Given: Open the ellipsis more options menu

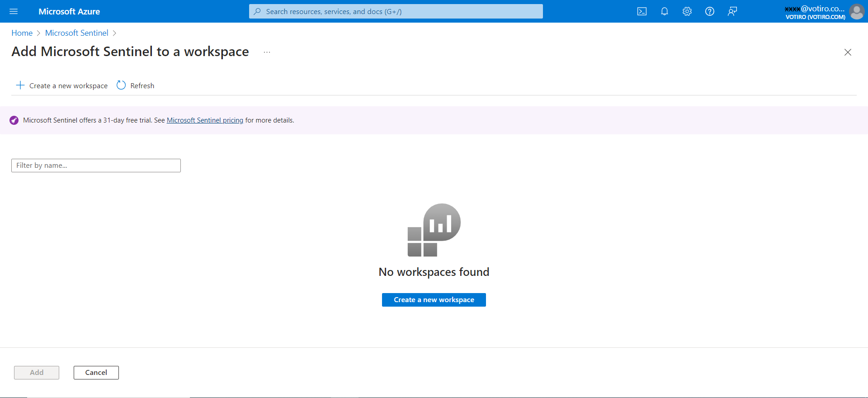Looking at the screenshot, I should coord(267,52).
